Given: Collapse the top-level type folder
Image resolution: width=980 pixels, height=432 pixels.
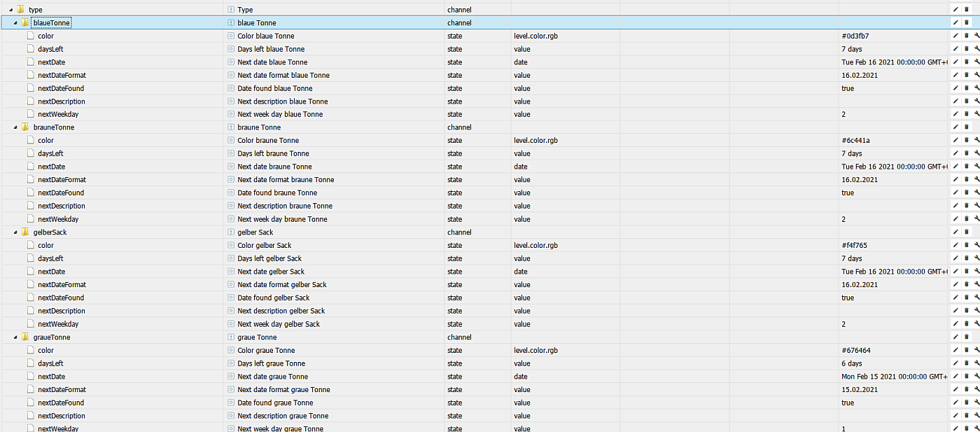Looking at the screenshot, I should [10, 10].
